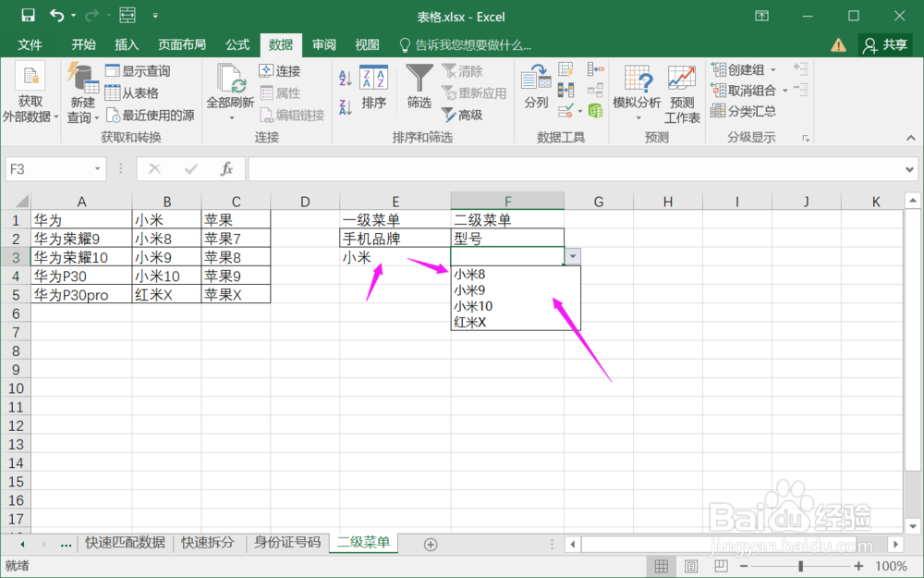Switch to the 页面布局 ribbon tab
This screenshot has height=578, width=924.
tap(181, 44)
